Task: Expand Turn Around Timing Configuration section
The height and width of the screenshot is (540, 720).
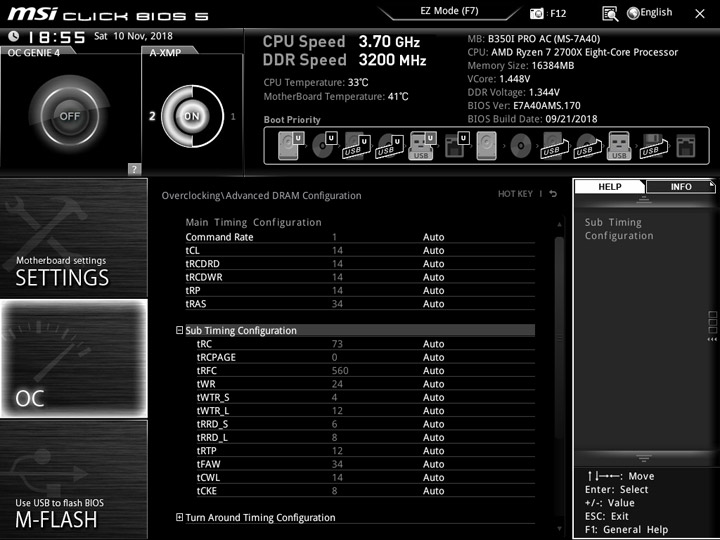Action: click(180, 518)
